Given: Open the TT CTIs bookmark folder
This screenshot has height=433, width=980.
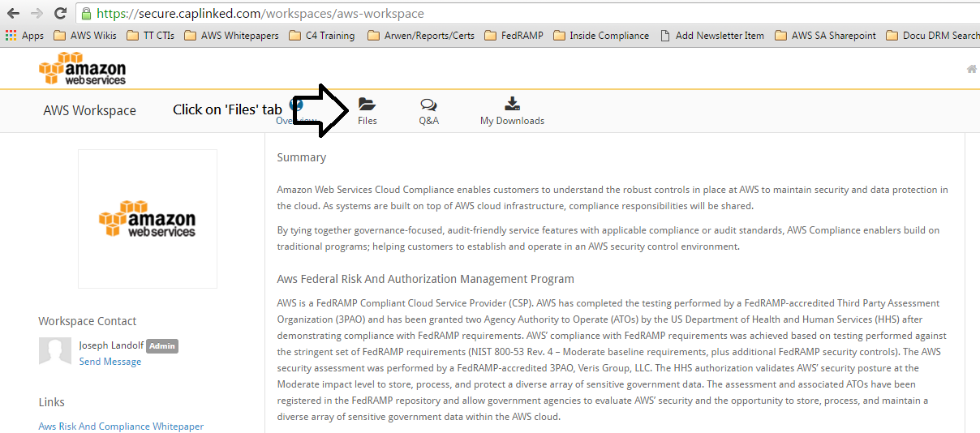Looking at the screenshot, I should pyautogui.click(x=150, y=36).
